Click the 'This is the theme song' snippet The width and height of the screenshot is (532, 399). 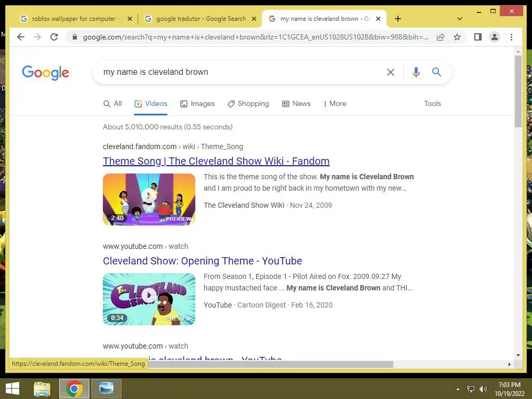(x=309, y=182)
